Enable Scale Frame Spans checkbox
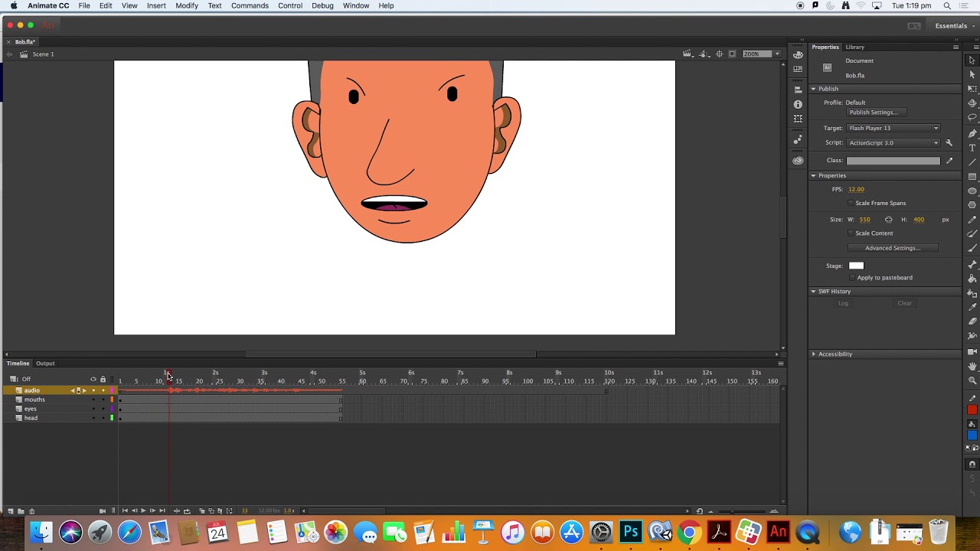This screenshot has height=551, width=980. (x=851, y=203)
